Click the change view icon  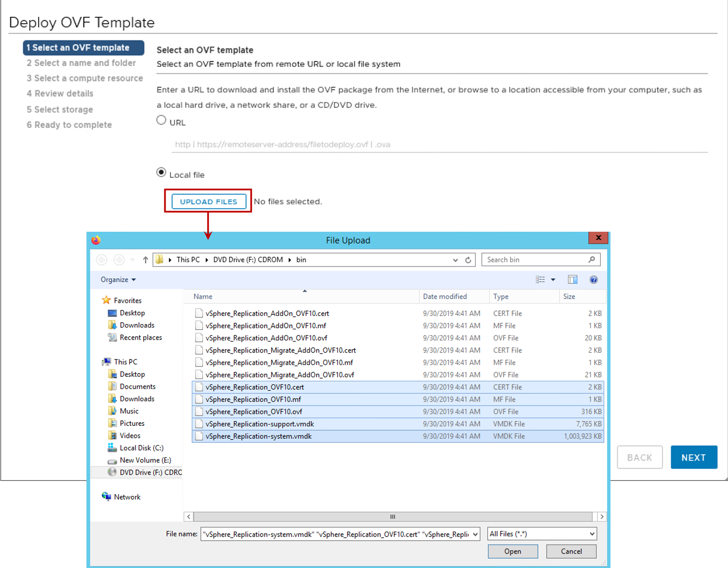tap(540, 280)
